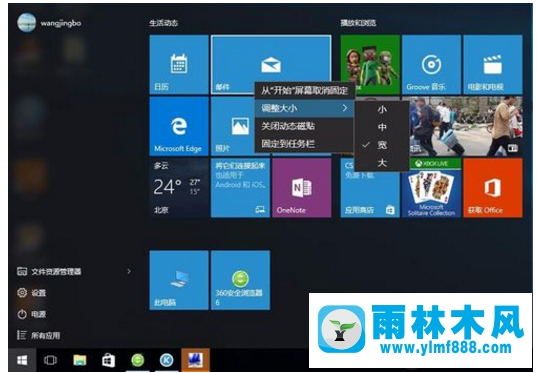
Task: Open the 电源 power options
Action: [32, 314]
